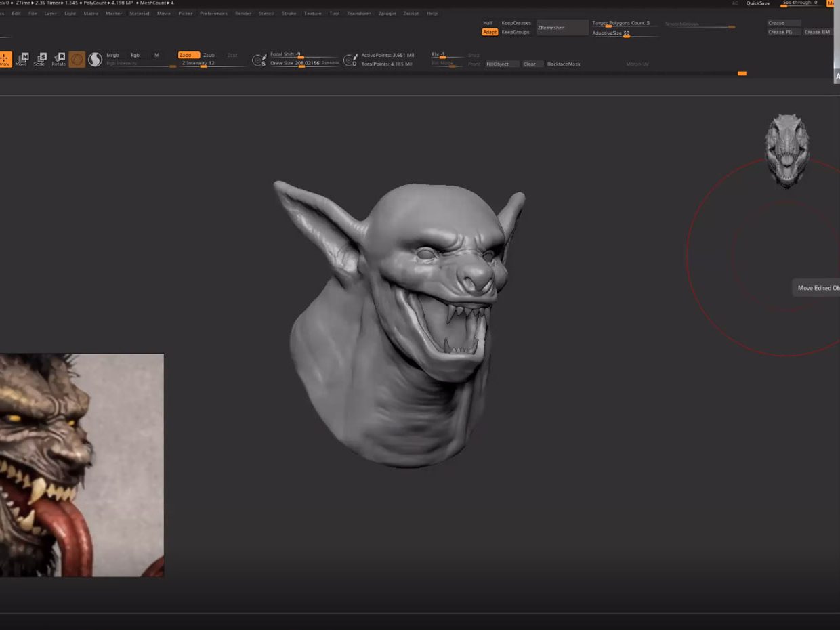
Task: Click the brush S icon beside Focal Shift
Action: coord(258,60)
